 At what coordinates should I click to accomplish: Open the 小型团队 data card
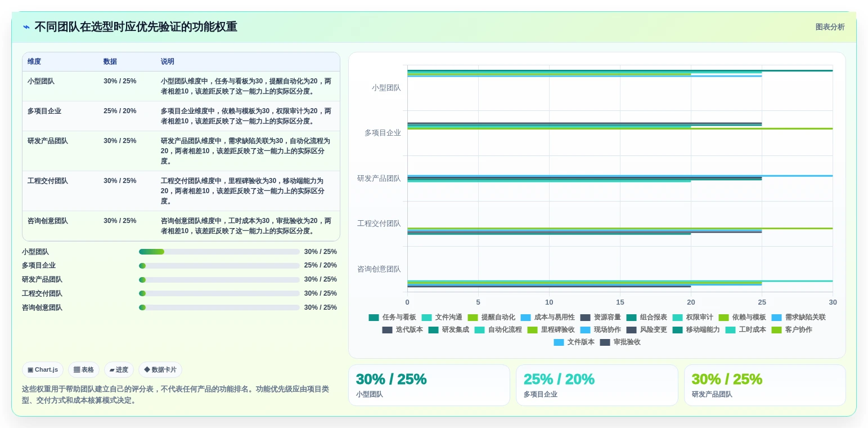(x=429, y=385)
